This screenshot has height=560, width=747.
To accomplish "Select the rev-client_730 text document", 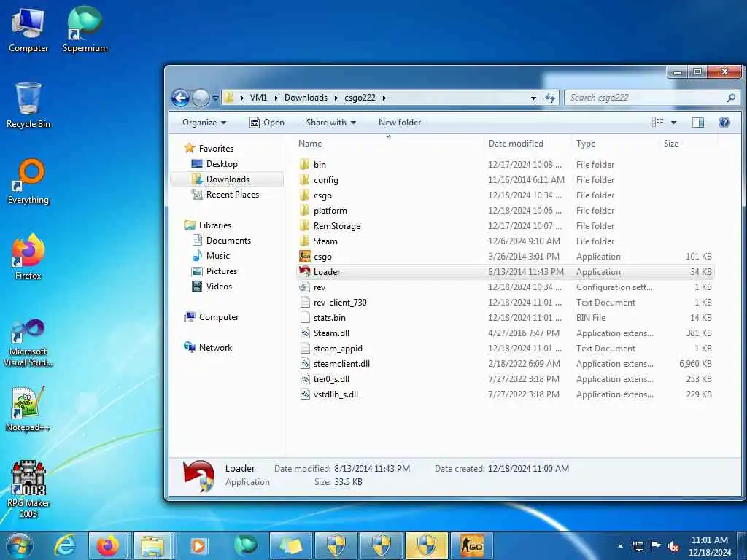I will tap(340, 303).
